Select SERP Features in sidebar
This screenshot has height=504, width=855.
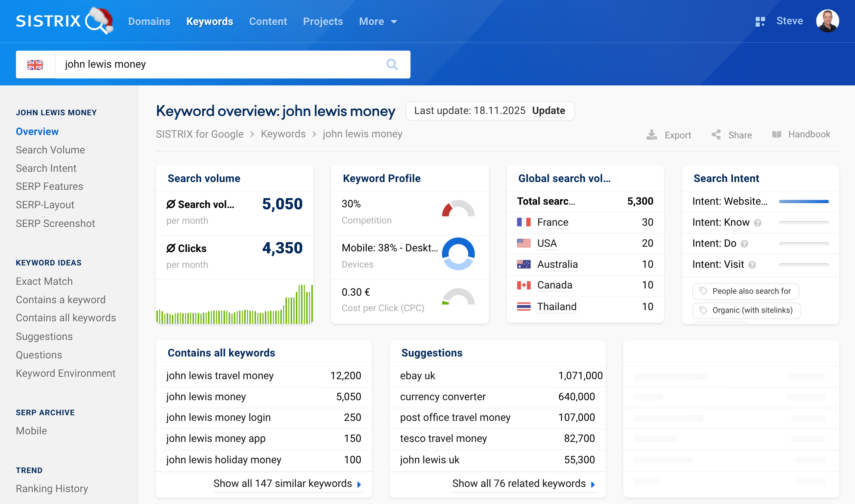tap(49, 186)
